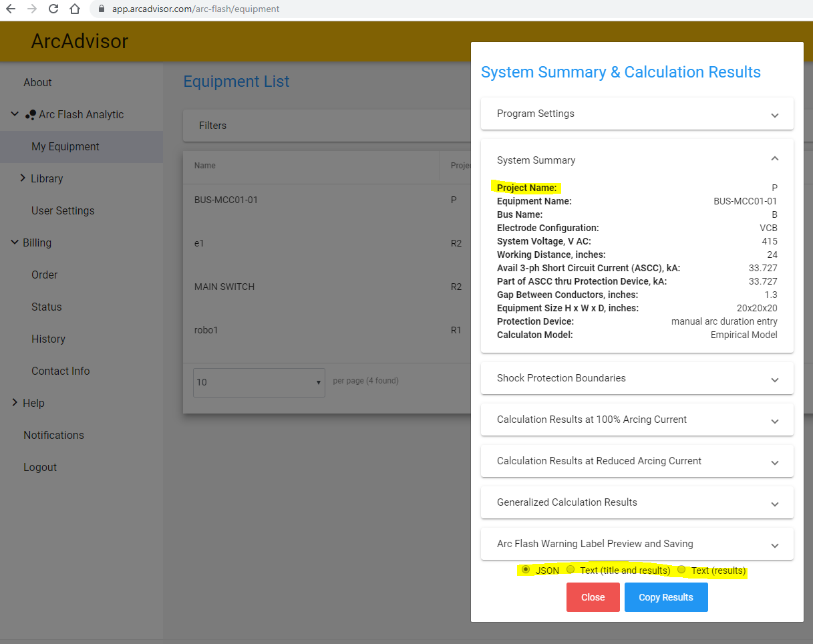The width and height of the screenshot is (813, 644).
Task: Click the lock icon in the address bar
Action: (x=102, y=9)
